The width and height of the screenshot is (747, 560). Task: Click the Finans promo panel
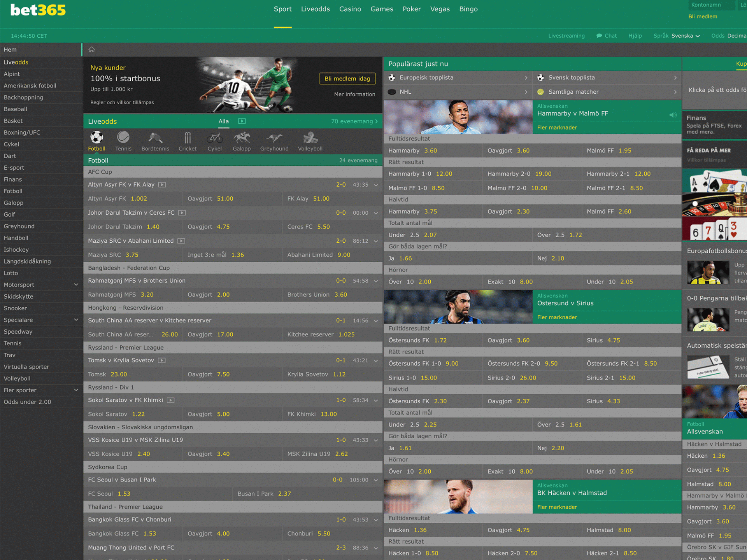pyautogui.click(x=714, y=124)
